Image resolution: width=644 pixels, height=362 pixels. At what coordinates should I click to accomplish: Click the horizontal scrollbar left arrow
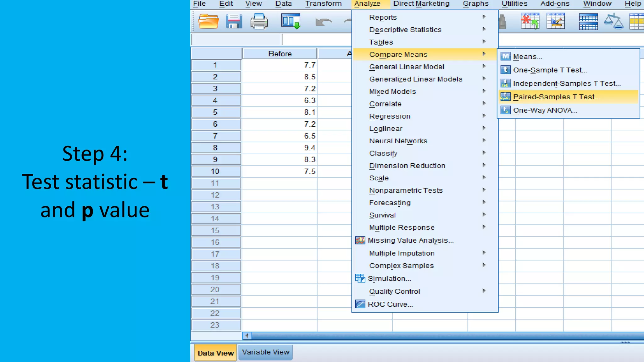[x=247, y=336]
